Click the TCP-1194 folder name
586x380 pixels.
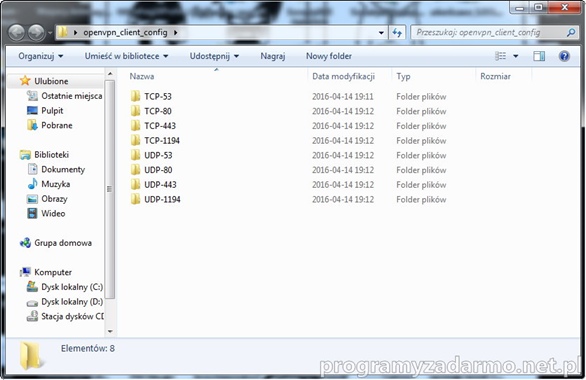[162, 140]
